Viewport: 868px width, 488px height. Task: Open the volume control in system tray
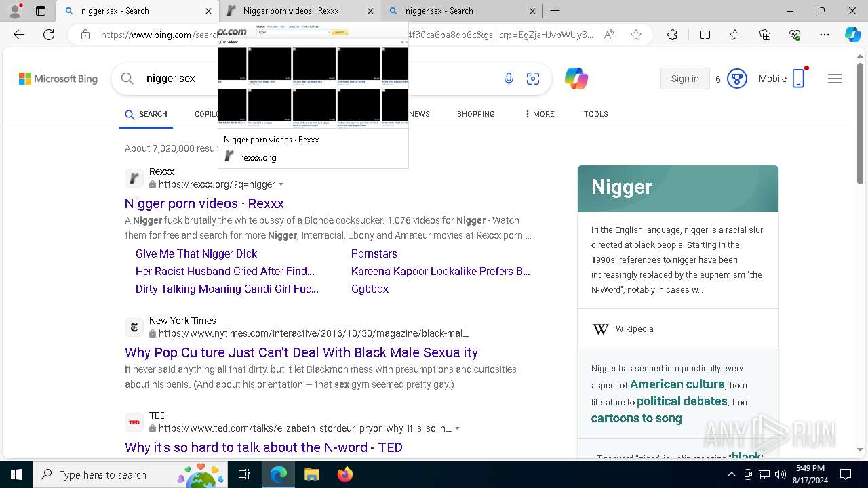click(780, 474)
